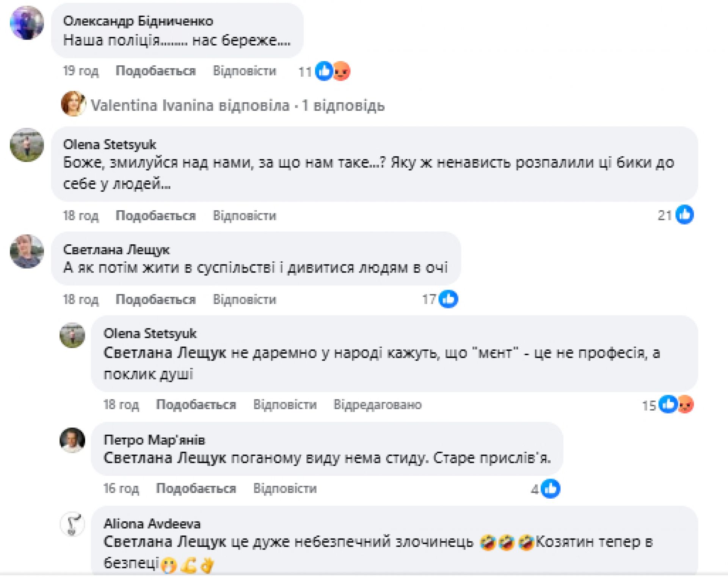Open Олександр Бідниченко's profile name link
The image size is (728, 581).
click(x=138, y=21)
